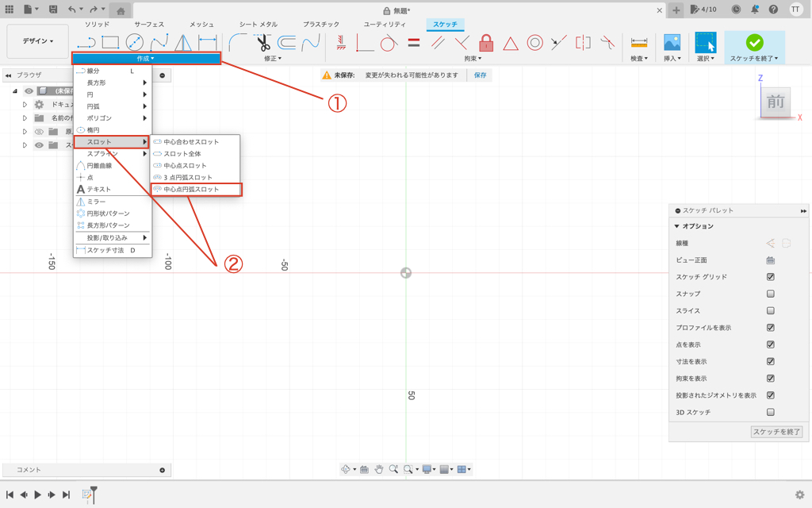
Task: Enable the スナップ checkbox
Action: [771, 294]
